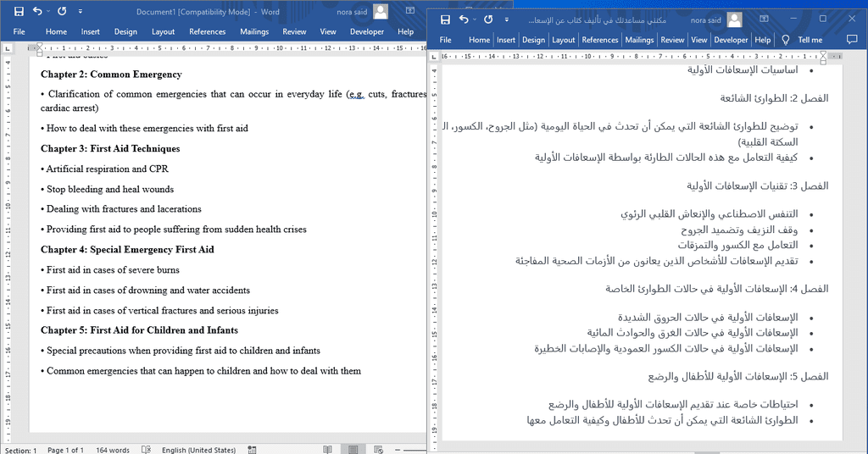Open File tab in Document1 window

pyautogui.click(x=19, y=31)
